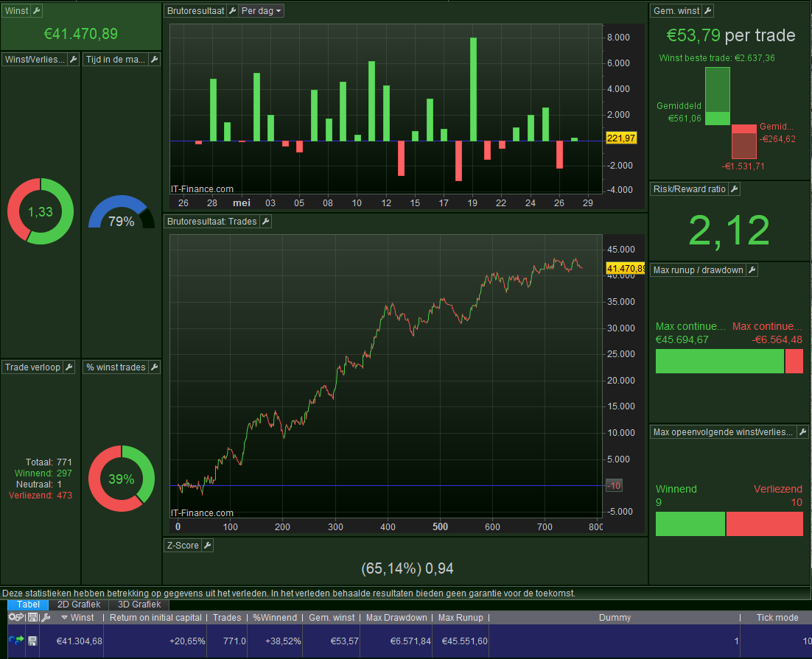Click the Verliezend: 473 trade count
The image size is (812, 659).
coord(41,496)
